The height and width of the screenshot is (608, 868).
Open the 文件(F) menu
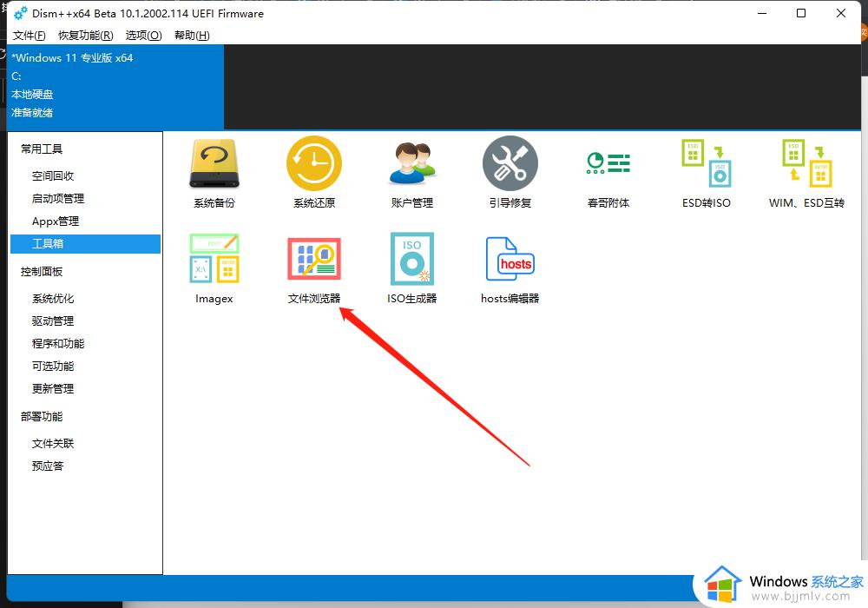point(30,36)
